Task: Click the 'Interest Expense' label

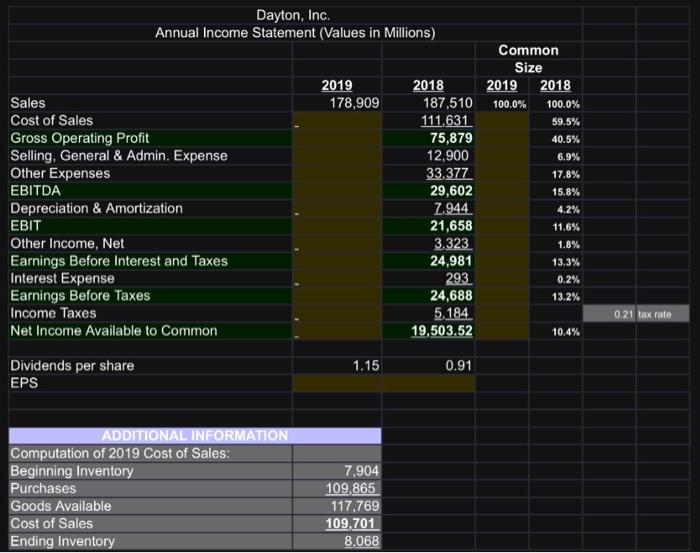Action: coord(62,279)
